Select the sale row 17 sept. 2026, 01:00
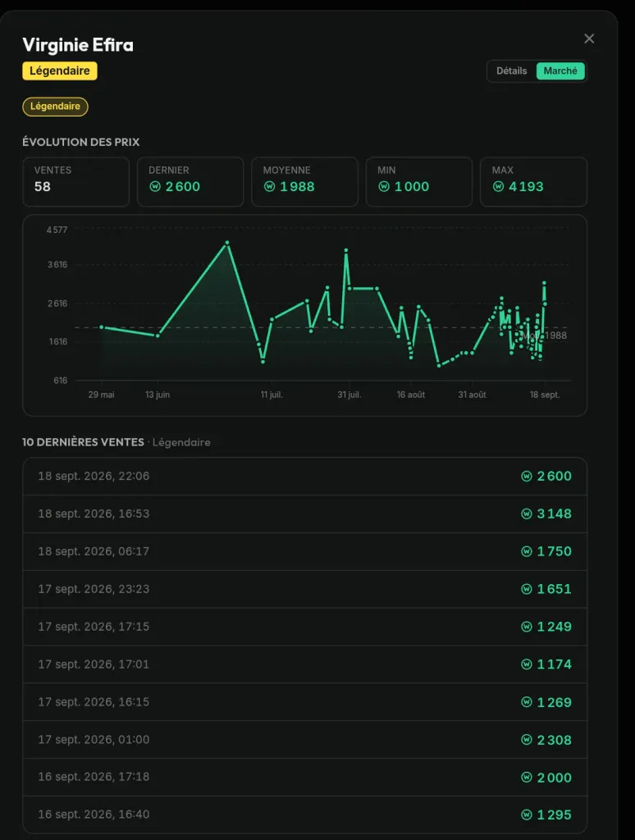 [305, 739]
